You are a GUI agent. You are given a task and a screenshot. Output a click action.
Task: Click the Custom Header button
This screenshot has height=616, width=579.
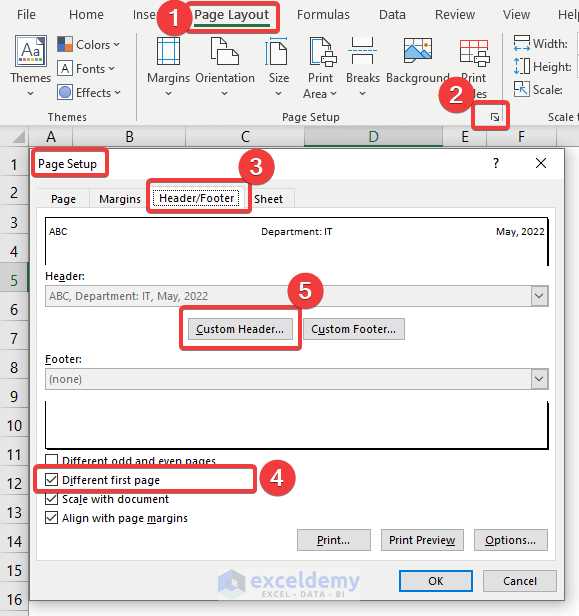coord(240,329)
